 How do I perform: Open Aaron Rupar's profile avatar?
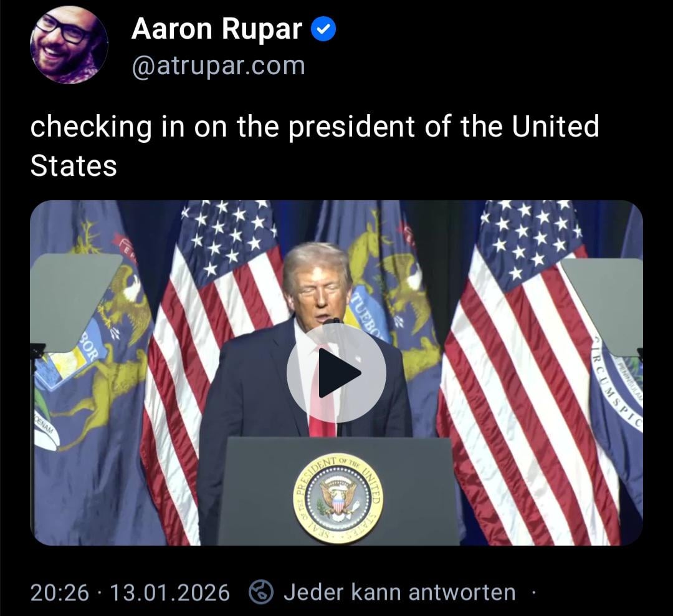69,45
